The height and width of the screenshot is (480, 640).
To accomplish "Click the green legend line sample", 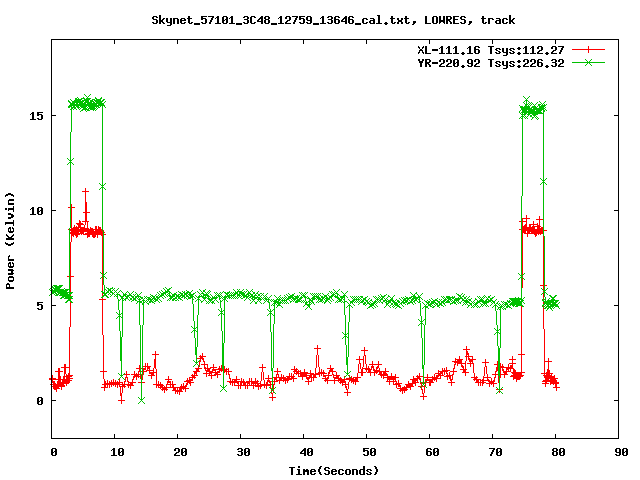I will 588,62.
